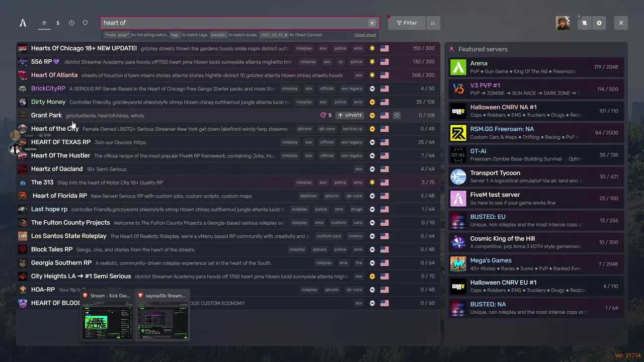Click the Cosmic King of the Hill logo
644x362 pixels.
(458, 242)
